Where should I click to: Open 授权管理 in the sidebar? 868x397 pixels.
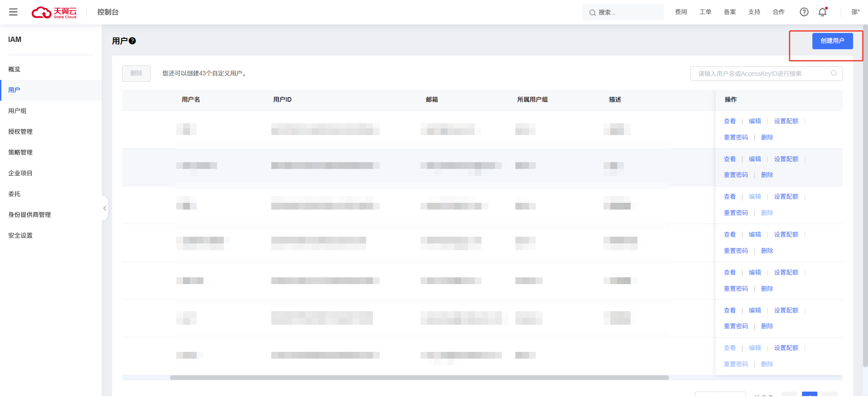point(51,131)
